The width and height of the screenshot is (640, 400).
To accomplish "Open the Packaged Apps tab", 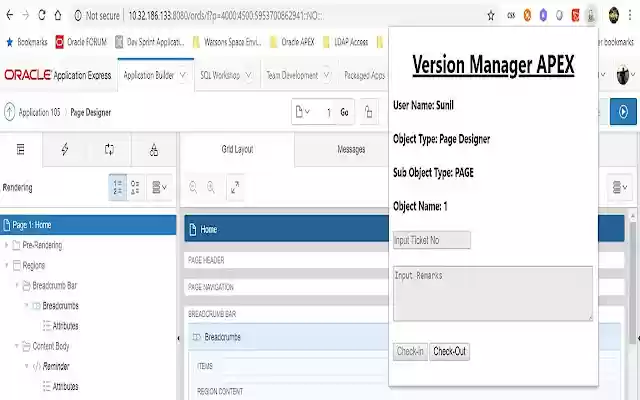I will pyautogui.click(x=364, y=75).
